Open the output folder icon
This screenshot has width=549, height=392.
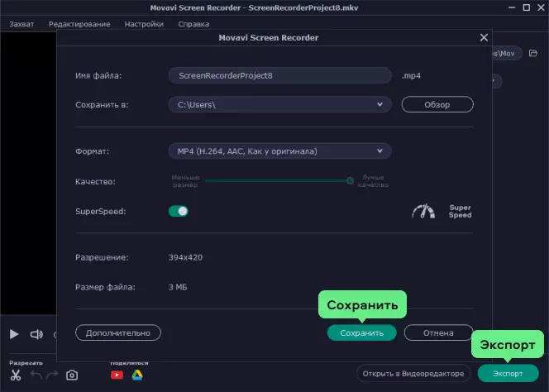pos(533,53)
